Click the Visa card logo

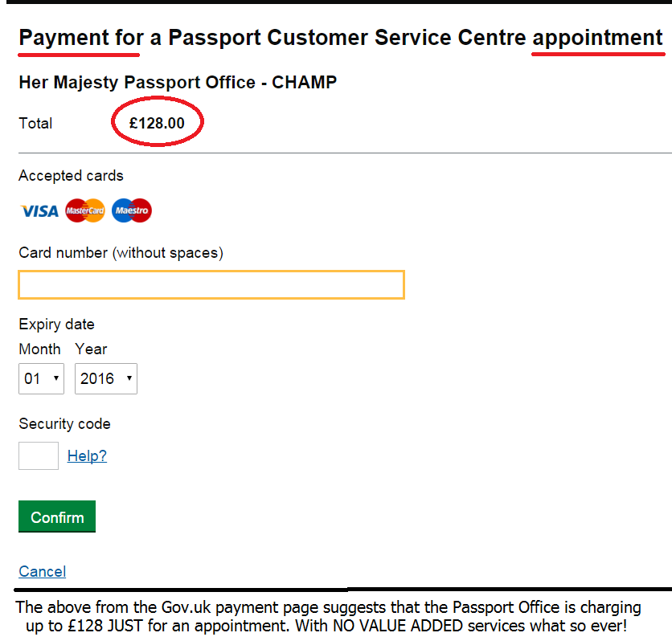pos(39,211)
